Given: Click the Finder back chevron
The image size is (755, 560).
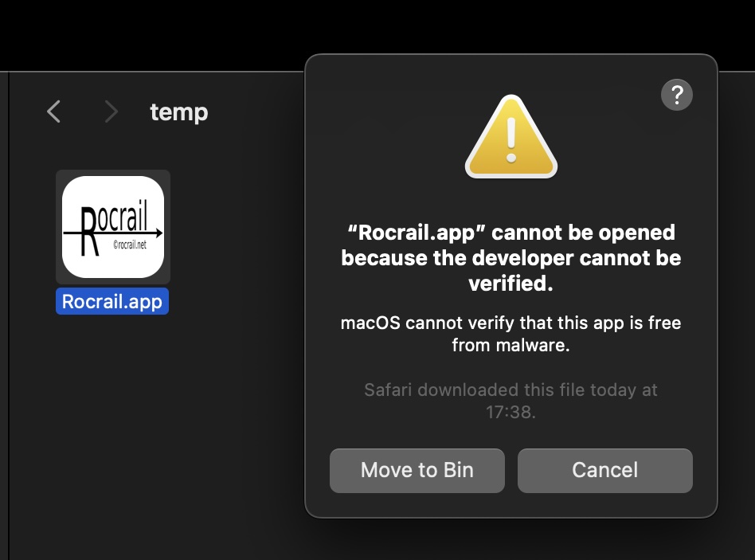Looking at the screenshot, I should [x=53, y=112].
